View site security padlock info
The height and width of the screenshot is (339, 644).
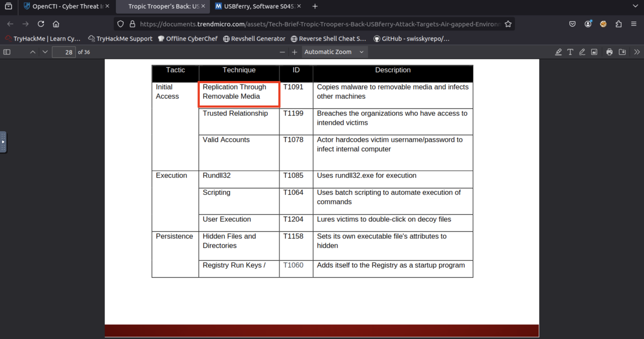coord(132,24)
